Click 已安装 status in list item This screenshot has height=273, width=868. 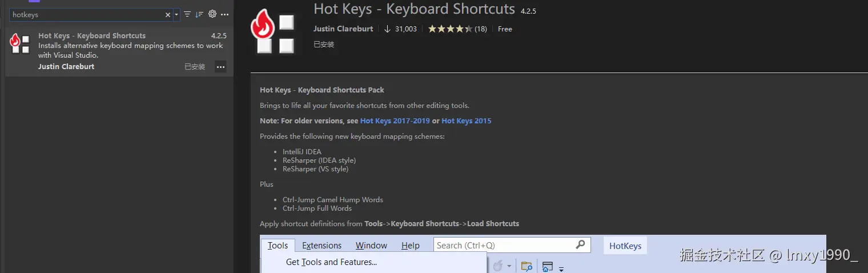tap(195, 67)
